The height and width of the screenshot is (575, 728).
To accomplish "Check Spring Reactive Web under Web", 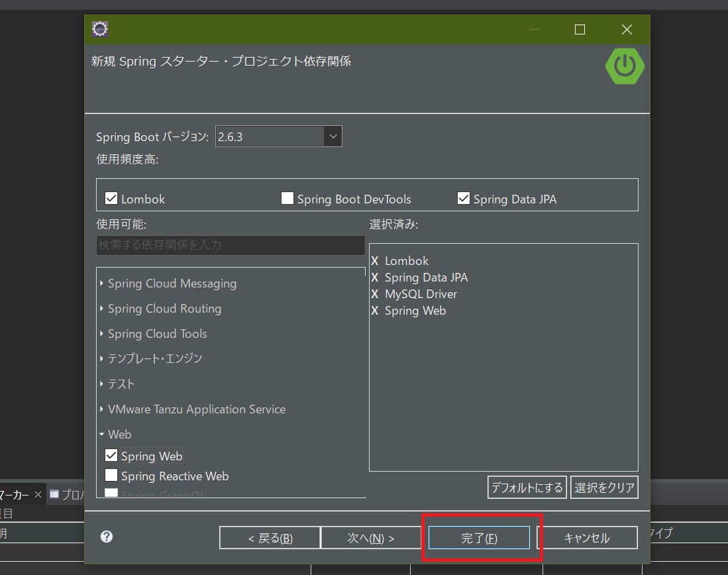I will pyautogui.click(x=111, y=476).
